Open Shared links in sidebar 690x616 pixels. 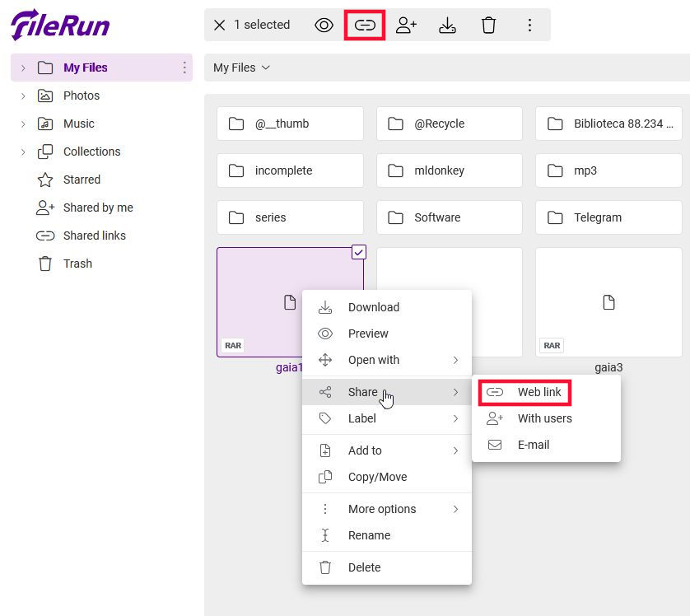coord(94,236)
